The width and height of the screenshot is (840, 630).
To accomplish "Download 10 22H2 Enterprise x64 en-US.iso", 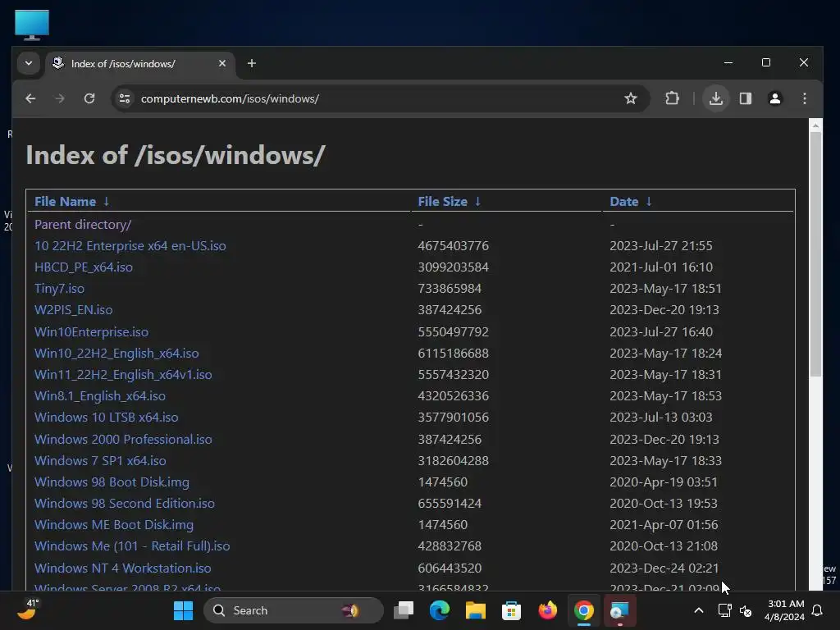I will tap(130, 246).
